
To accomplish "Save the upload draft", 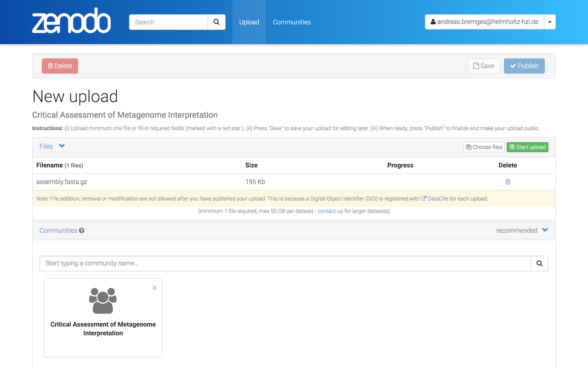I will [484, 66].
